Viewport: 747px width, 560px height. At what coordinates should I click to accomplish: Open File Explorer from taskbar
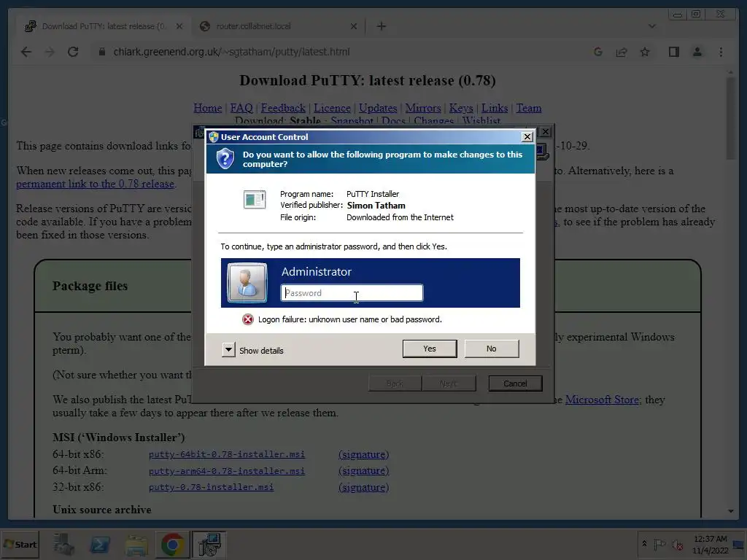(x=136, y=544)
